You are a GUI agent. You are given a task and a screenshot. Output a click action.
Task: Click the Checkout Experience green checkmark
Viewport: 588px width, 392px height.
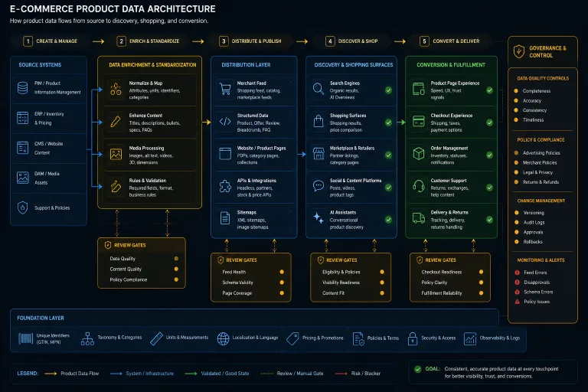click(489, 122)
